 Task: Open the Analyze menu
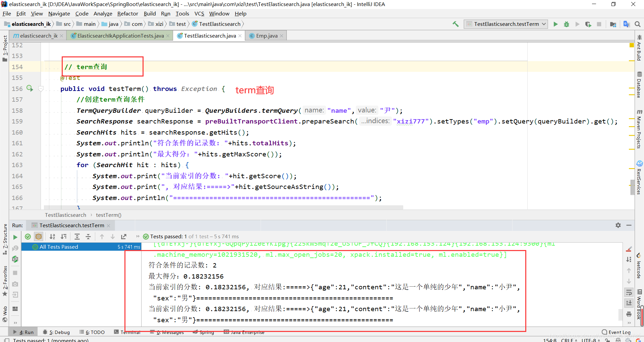coord(103,13)
